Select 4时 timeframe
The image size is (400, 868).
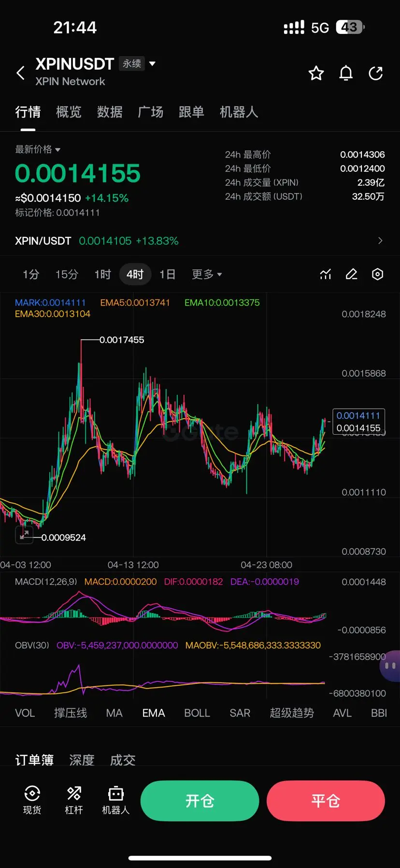(x=135, y=274)
